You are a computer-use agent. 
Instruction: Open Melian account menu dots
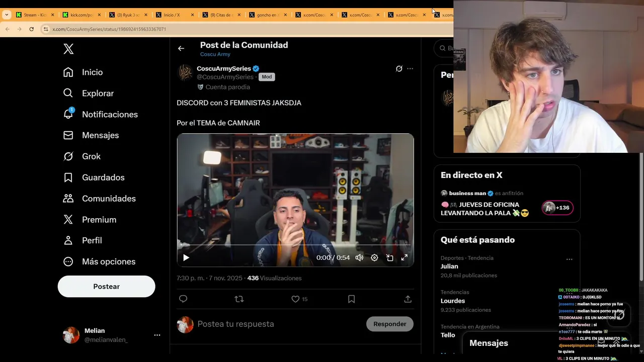[x=157, y=335]
